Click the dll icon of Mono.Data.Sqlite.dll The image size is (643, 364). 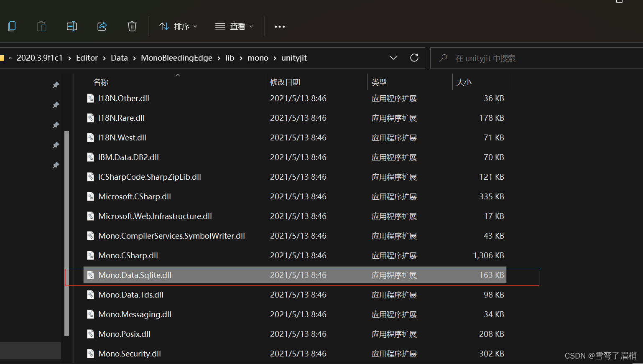click(90, 275)
